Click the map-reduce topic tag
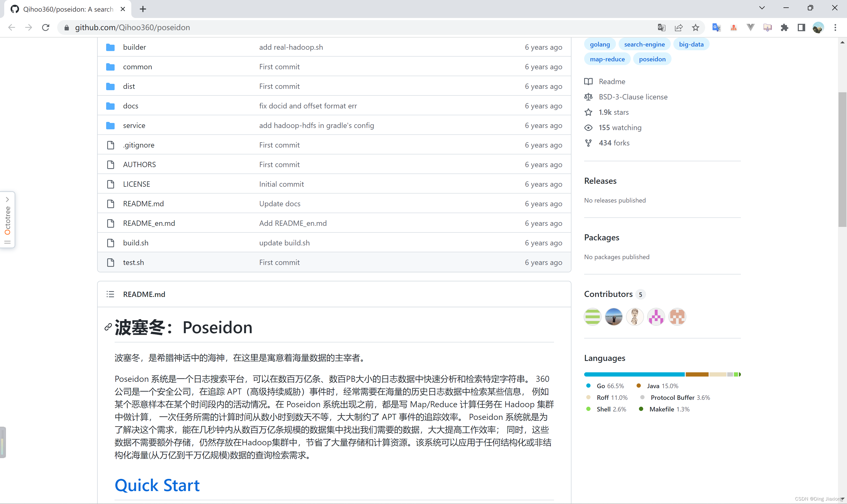 [x=607, y=59]
